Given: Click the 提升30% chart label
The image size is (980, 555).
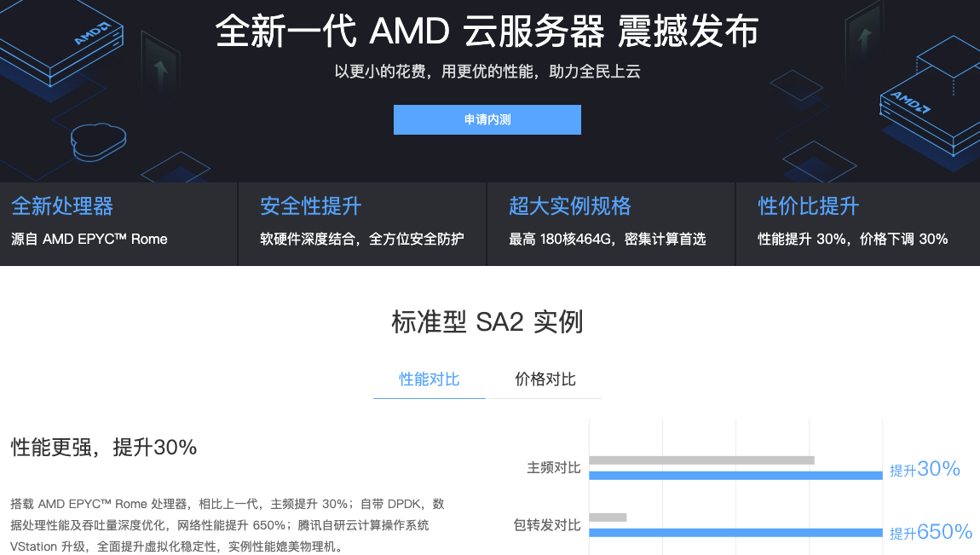Looking at the screenshot, I should coord(925,469).
